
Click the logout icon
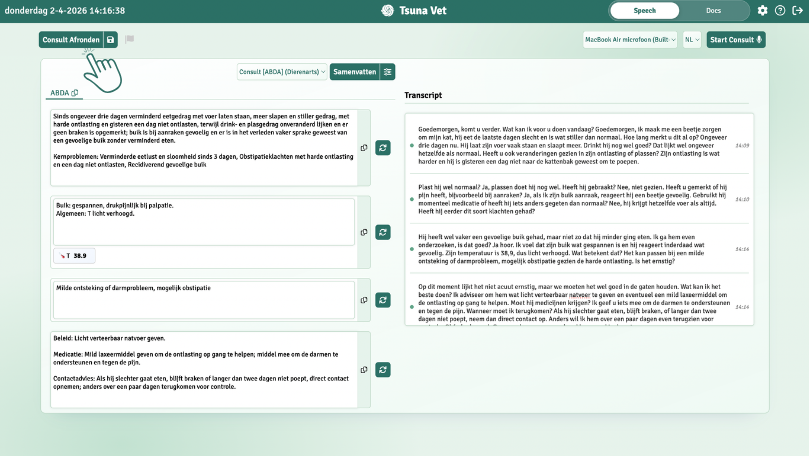tap(797, 11)
